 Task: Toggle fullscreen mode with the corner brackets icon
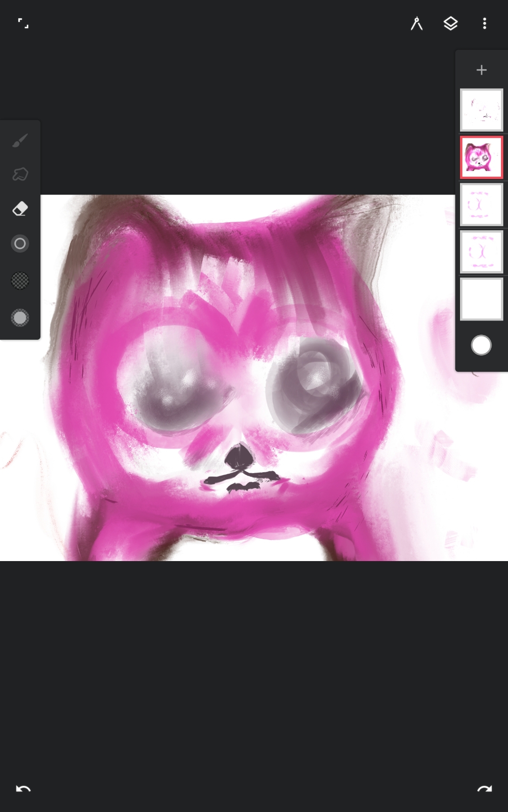point(23,23)
